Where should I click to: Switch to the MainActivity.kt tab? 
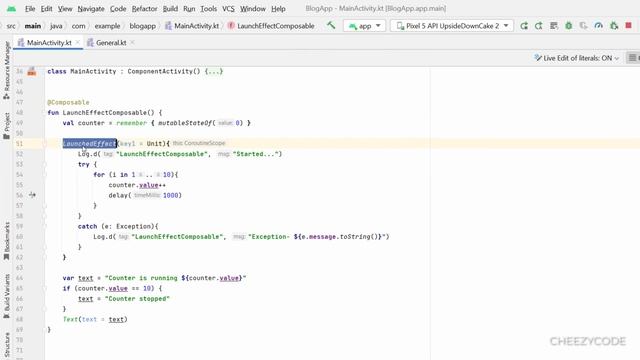click(48, 42)
